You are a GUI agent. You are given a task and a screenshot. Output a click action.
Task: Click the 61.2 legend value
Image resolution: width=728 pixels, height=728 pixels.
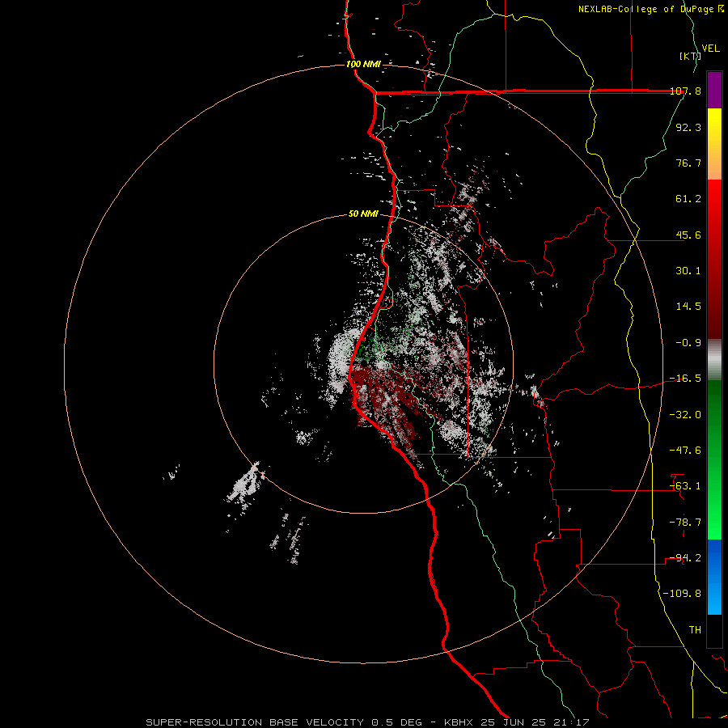click(688, 199)
